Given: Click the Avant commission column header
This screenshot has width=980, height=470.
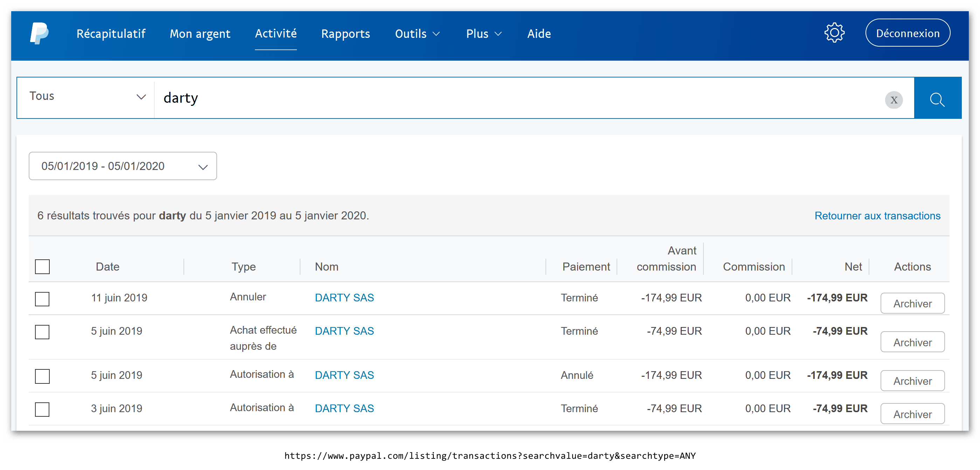Looking at the screenshot, I should click(667, 259).
